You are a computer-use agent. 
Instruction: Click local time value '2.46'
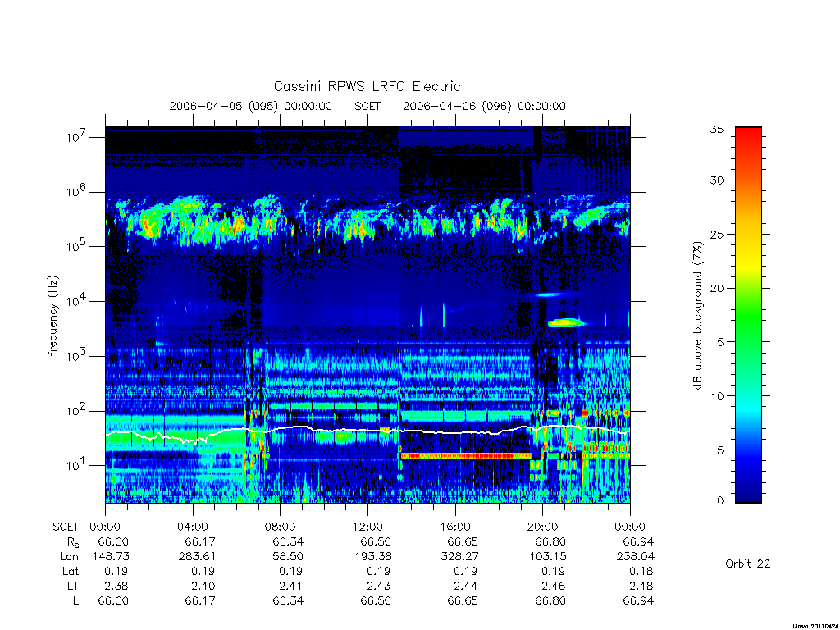click(x=554, y=586)
